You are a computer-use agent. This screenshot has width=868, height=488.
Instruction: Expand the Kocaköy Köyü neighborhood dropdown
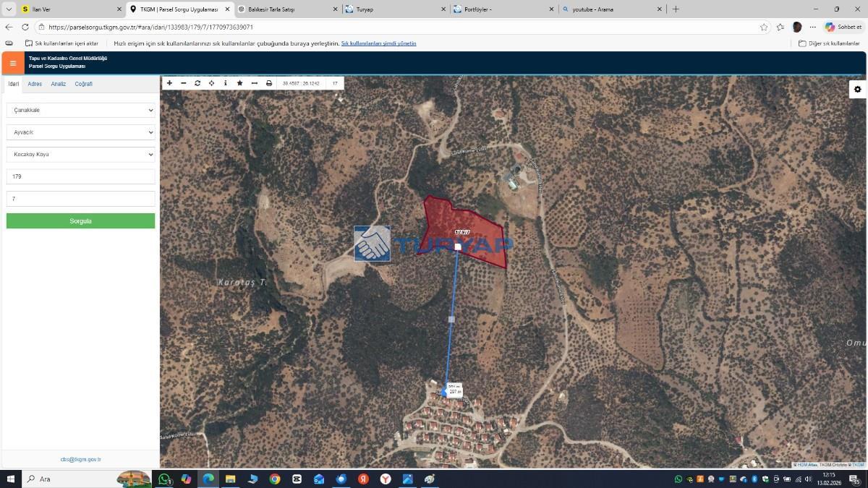click(x=80, y=154)
